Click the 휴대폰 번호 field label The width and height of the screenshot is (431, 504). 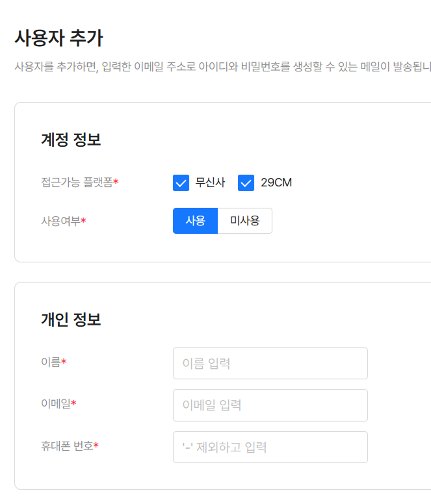[x=66, y=446]
